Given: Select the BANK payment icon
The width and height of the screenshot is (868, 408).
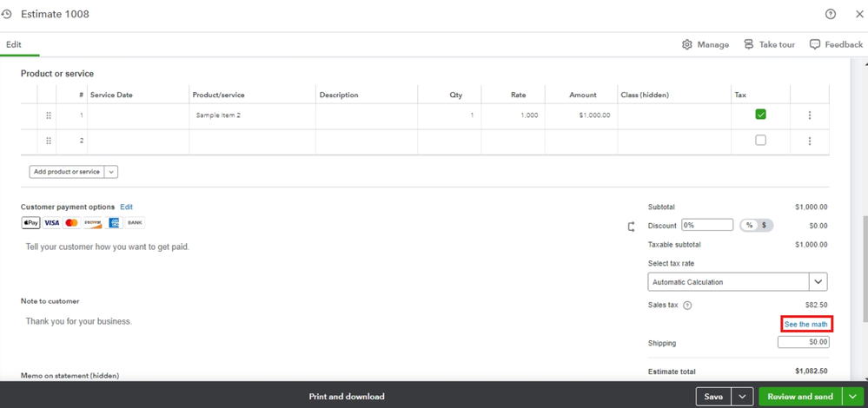Looking at the screenshot, I should 135,223.
